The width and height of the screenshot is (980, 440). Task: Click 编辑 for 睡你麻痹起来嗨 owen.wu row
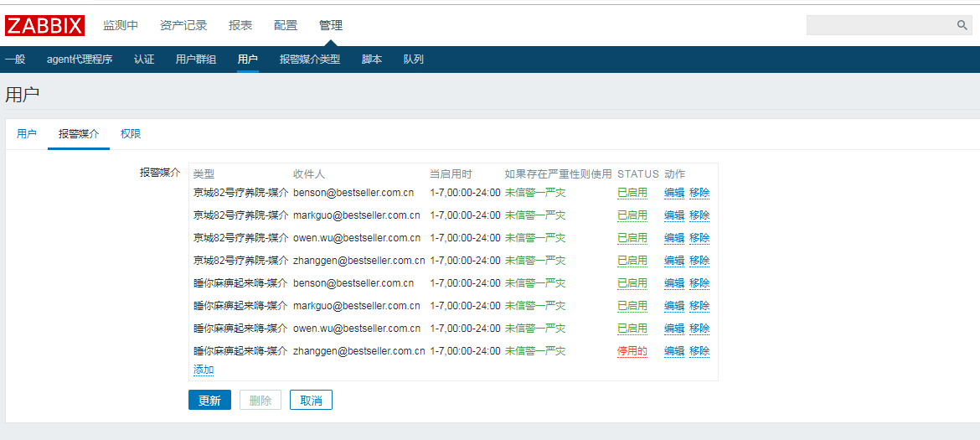pos(674,329)
